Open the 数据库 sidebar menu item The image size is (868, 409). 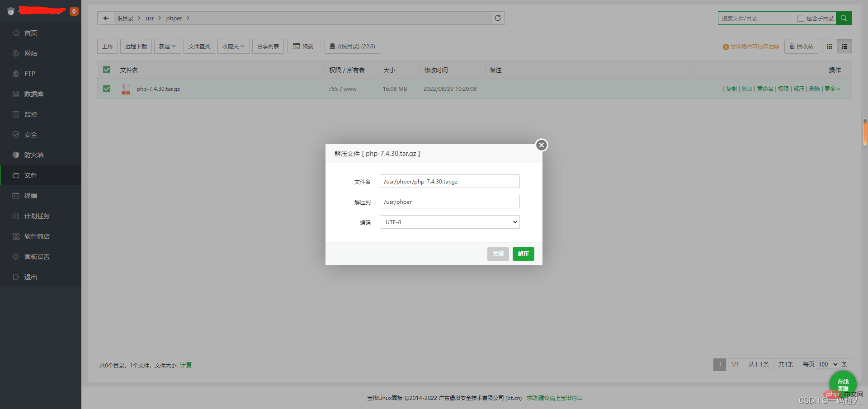(41, 94)
